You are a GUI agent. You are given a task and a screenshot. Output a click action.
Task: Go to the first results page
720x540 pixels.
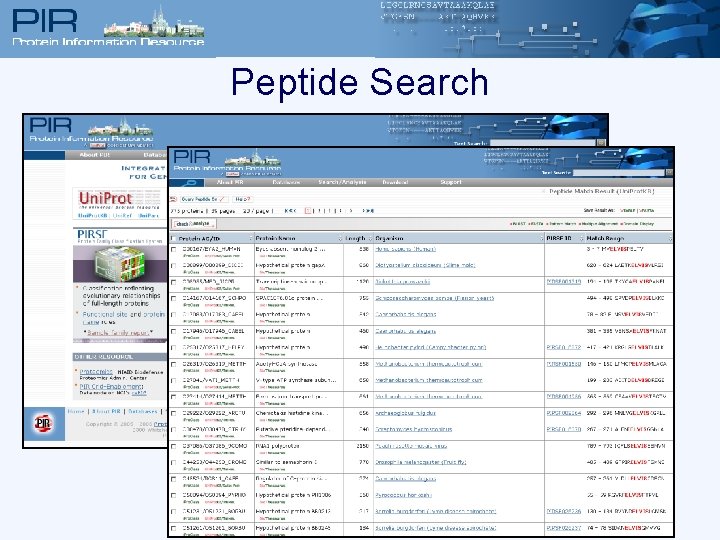click(x=290, y=211)
